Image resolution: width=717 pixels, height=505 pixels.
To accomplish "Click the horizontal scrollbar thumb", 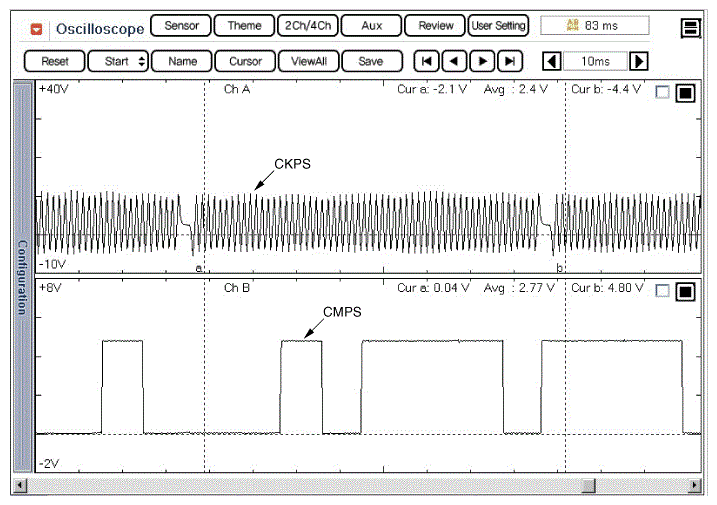I will (x=589, y=485).
